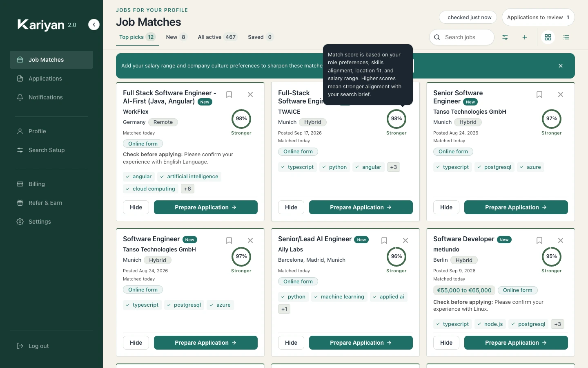The width and height of the screenshot is (588, 368).
Task: Dismiss Senior Software Engineer card
Action: pyautogui.click(x=561, y=94)
